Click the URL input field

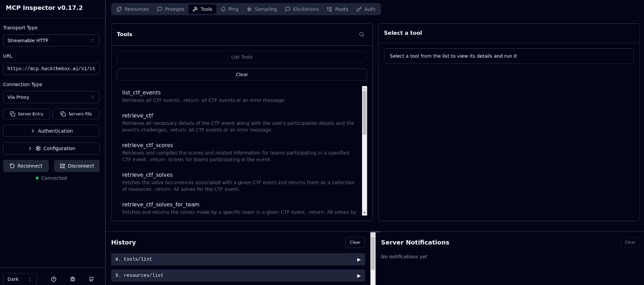(x=51, y=69)
